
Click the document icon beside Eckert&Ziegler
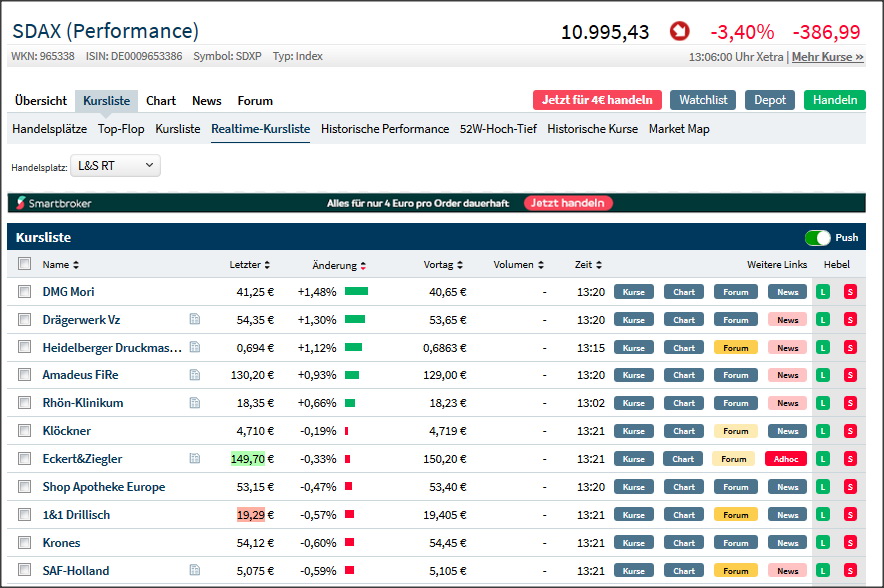pos(195,459)
